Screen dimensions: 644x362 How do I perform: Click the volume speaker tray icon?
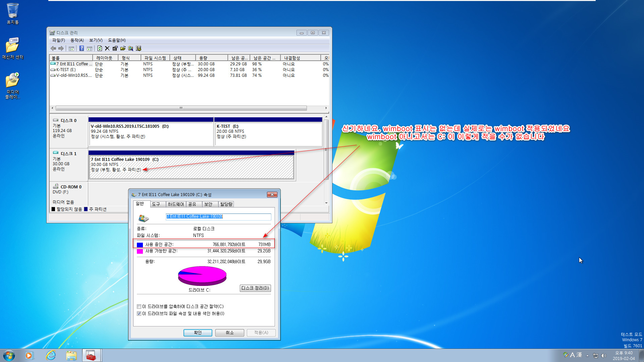point(604,356)
